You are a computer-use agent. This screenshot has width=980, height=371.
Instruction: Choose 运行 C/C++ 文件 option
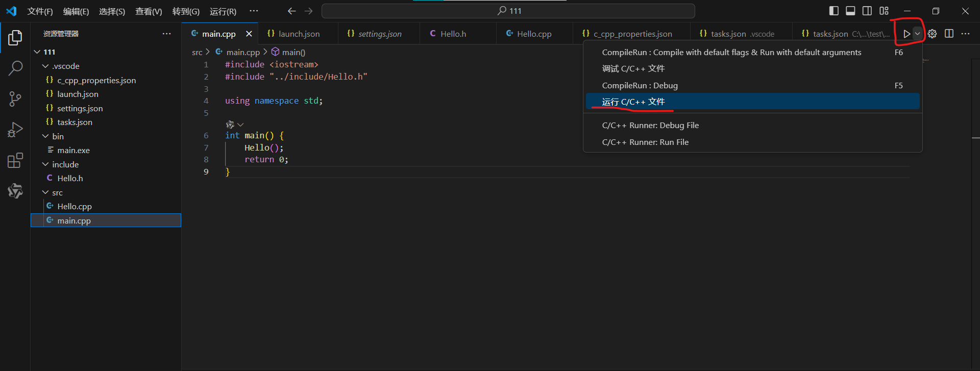(x=752, y=102)
